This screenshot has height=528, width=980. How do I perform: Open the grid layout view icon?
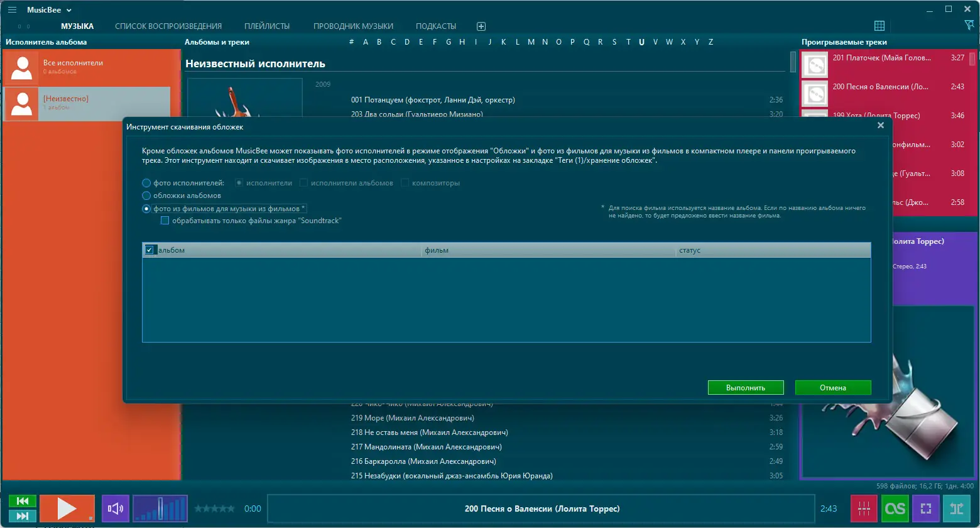(879, 26)
